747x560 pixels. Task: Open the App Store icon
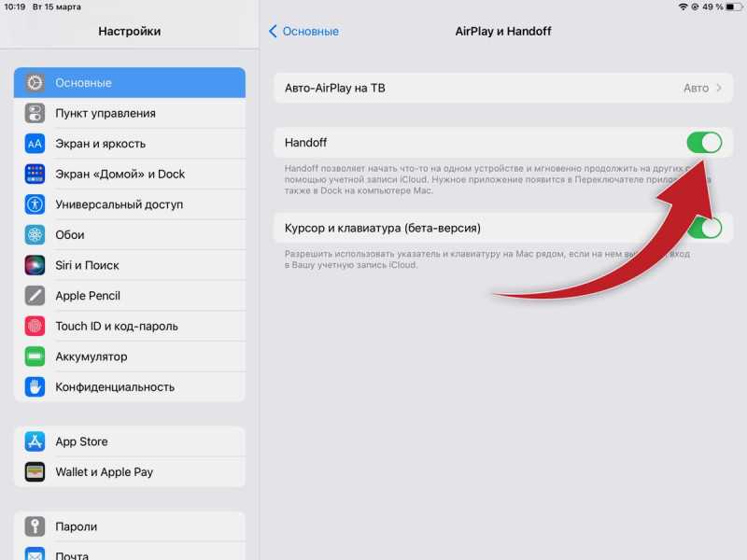pos(35,441)
